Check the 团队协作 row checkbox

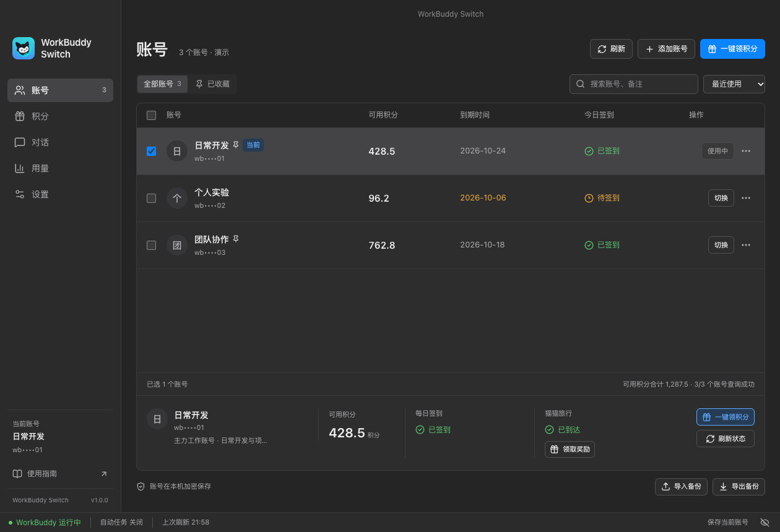[151, 245]
